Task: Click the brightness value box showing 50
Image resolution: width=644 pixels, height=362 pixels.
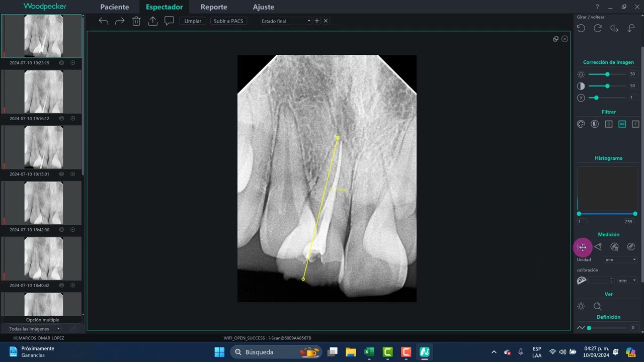Action: (632, 74)
